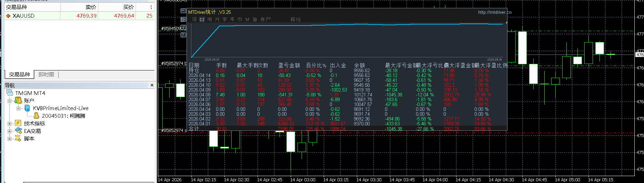Select the 年 yearly period tab
The width and height of the screenshot is (644, 183).
[232, 19]
